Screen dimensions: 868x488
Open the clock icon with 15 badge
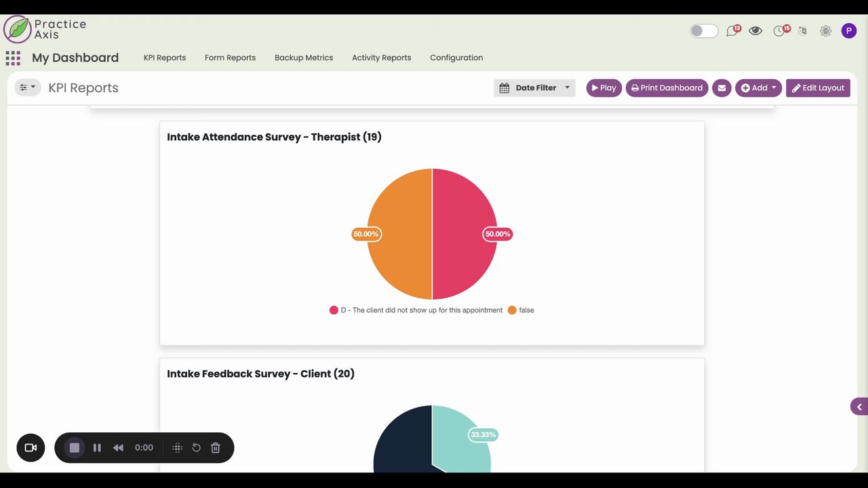coord(781,30)
